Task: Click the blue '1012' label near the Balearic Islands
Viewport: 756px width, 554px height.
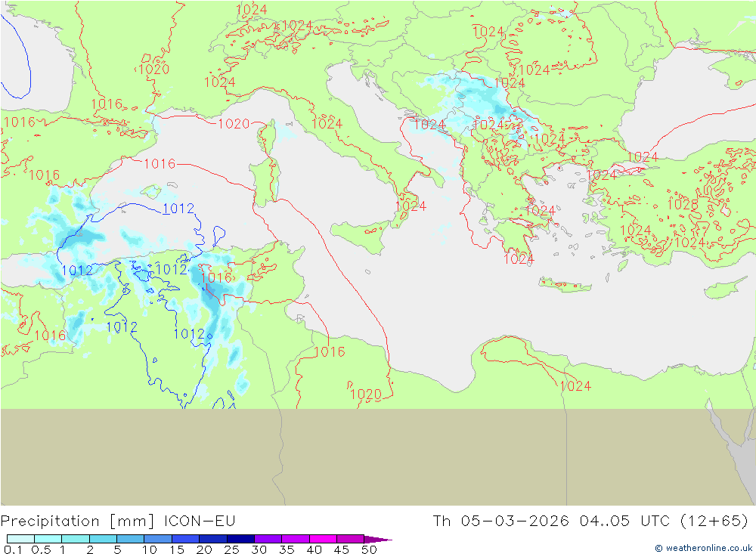Action: click(178, 209)
